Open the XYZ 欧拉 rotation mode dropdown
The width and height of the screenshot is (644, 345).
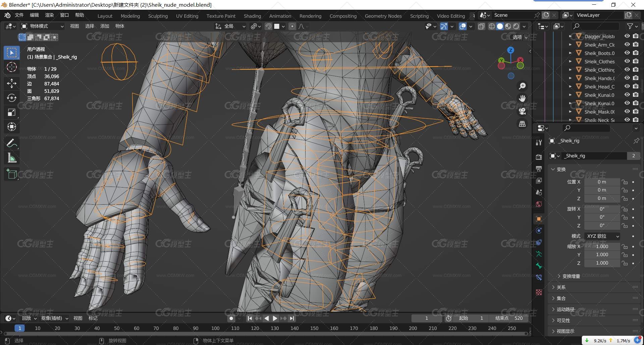(603, 236)
